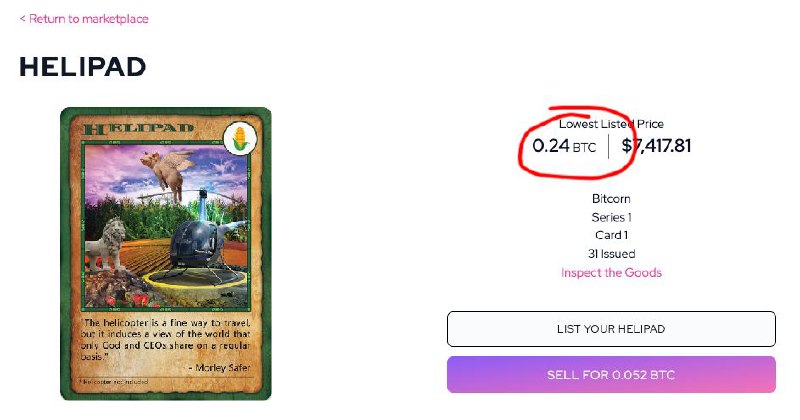The image size is (800, 420).
Task: Click the Lowest Listed Price label
Action: 611,124
